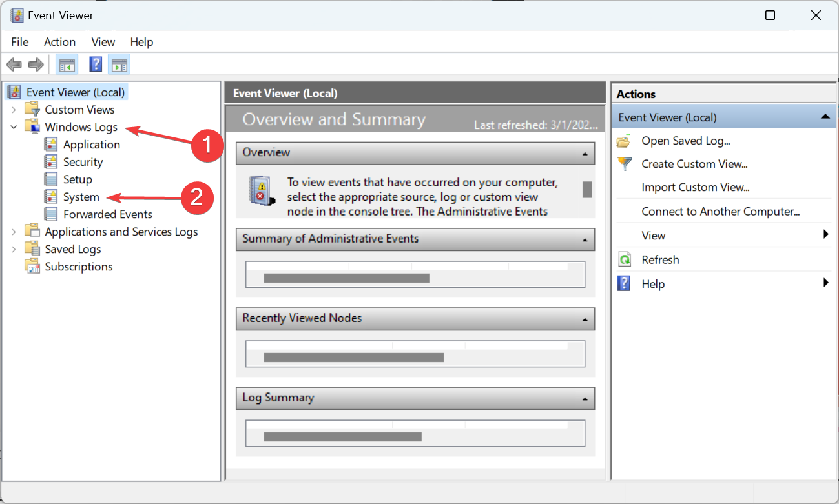Click Open Saved Log... action
This screenshot has height=504, width=839.
point(686,141)
